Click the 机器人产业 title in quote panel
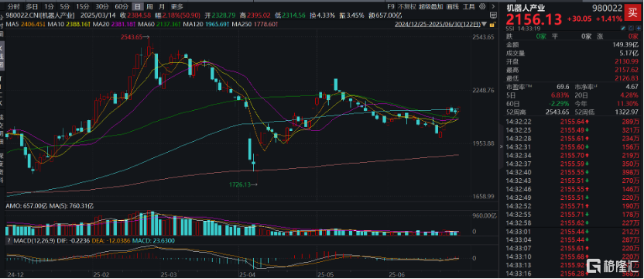This screenshot has height=279, width=644. (526, 8)
